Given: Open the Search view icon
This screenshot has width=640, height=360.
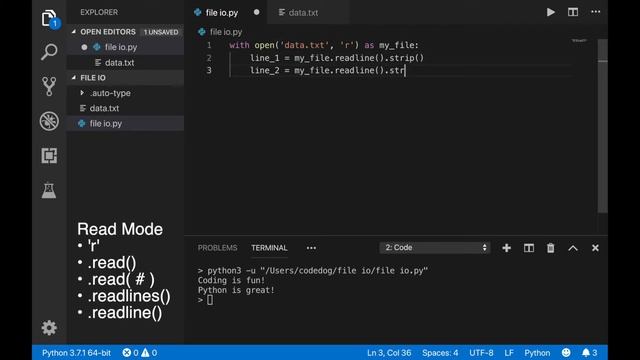Looking at the screenshot, I should 49,52.
